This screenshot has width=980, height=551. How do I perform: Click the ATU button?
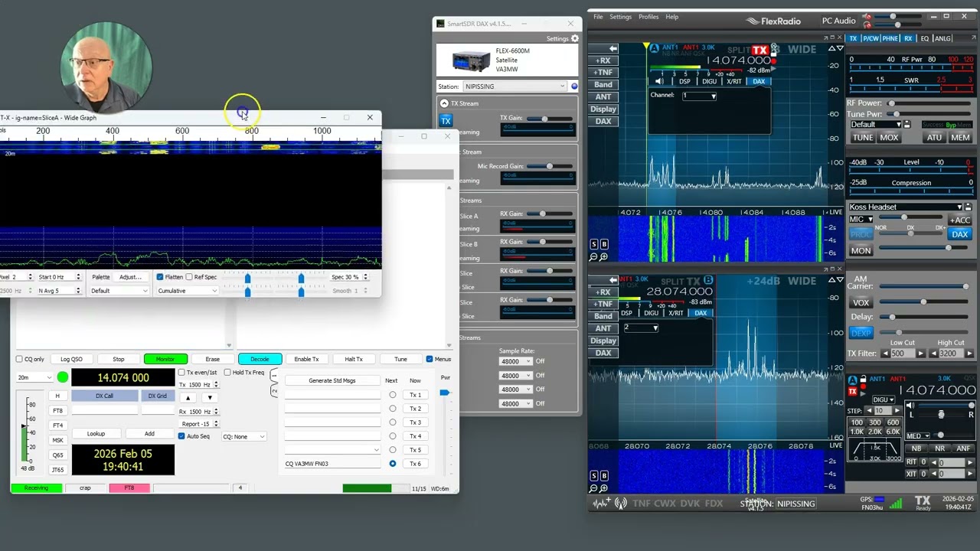(934, 138)
